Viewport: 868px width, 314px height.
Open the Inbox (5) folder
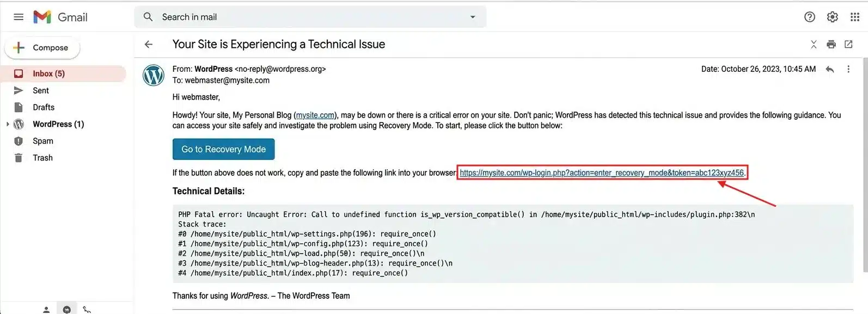[x=63, y=73]
